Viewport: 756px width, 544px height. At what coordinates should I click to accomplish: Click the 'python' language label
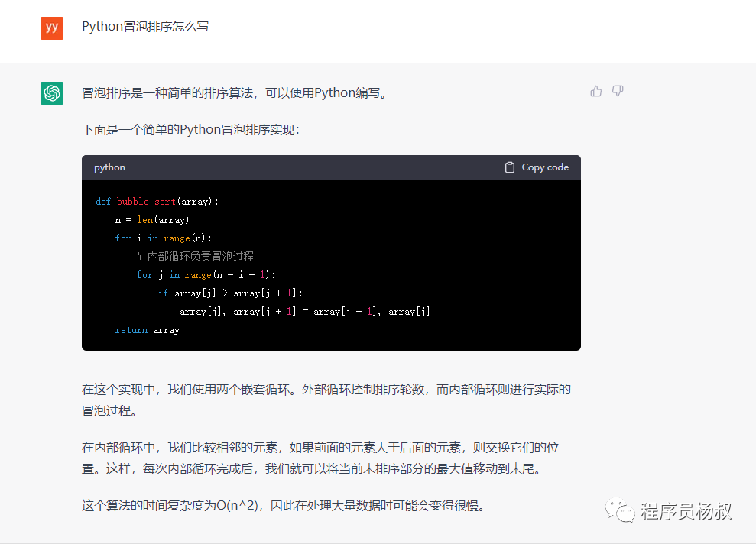109,167
